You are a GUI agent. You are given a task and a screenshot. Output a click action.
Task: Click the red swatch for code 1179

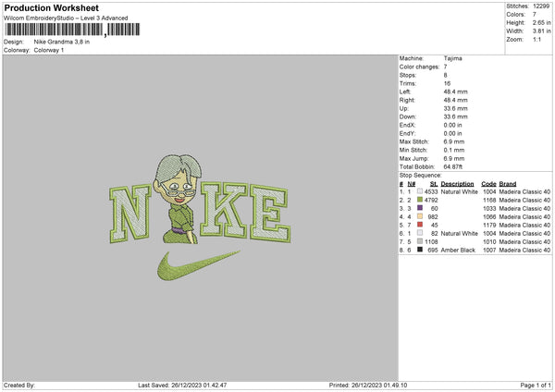coord(420,225)
